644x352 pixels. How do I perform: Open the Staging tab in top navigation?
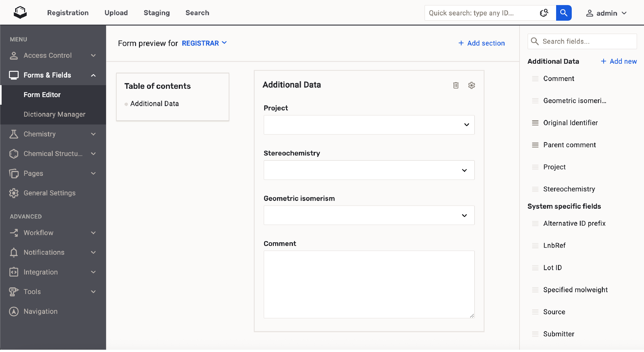[156, 13]
